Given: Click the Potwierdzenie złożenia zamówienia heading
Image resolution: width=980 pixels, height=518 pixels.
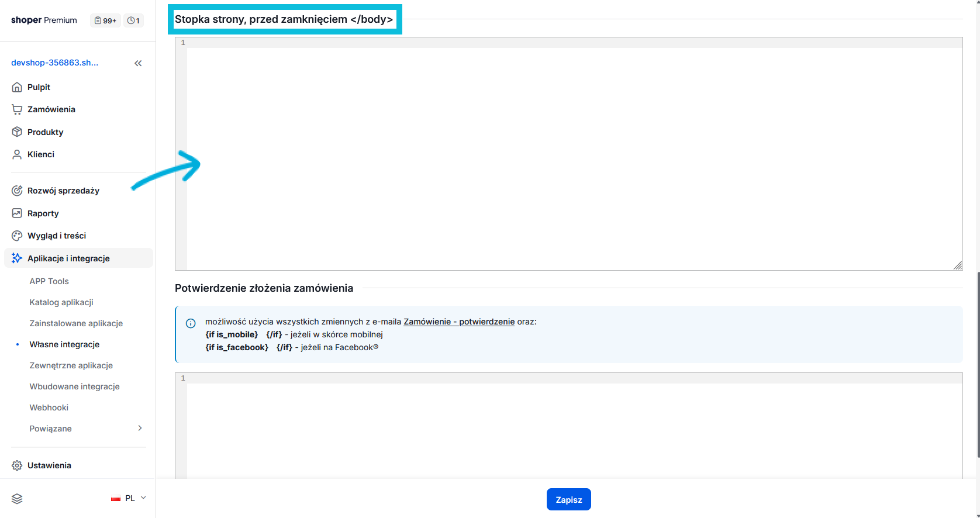Looking at the screenshot, I should 264,288.
